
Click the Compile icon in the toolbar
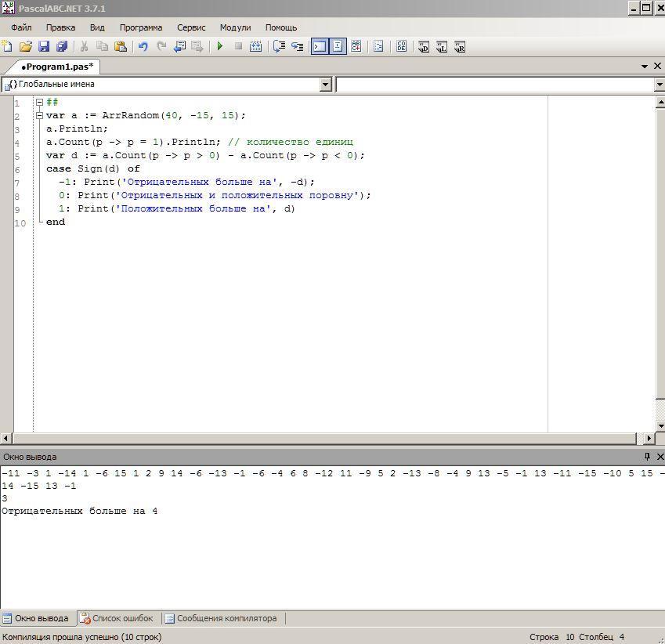point(255,47)
